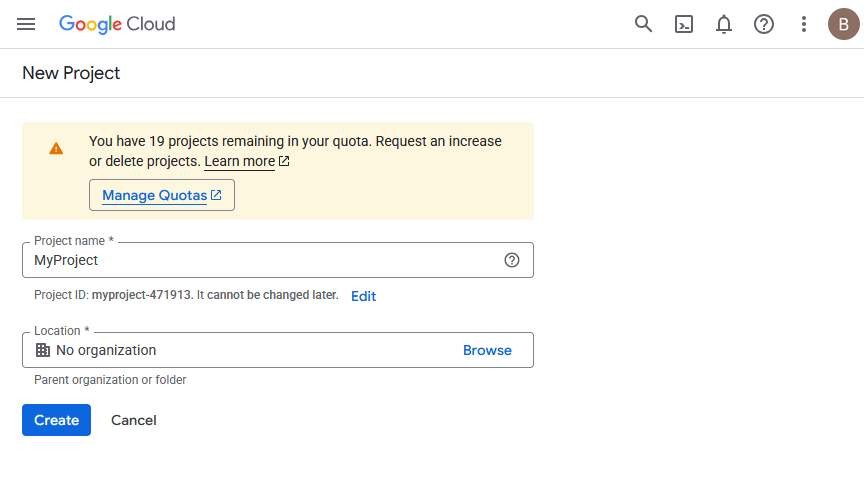This screenshot has height=481, width=864.
Task: Click the account avatar labeled B
Action: pos(844,24)
